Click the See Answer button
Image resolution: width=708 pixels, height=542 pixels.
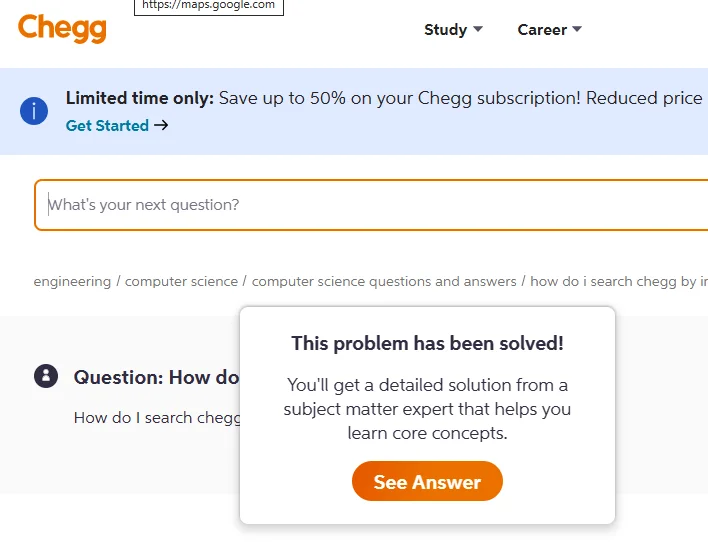pos(427,481)
